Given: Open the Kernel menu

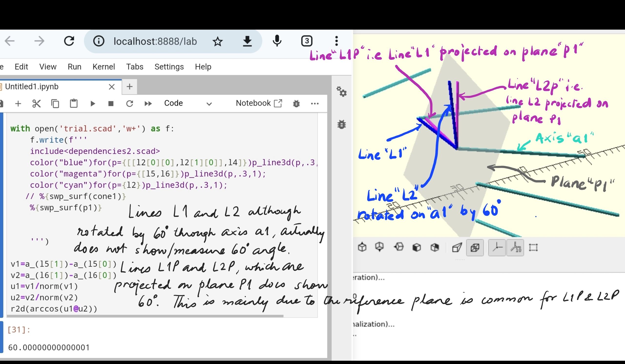Looking at the screenshot, I should tap(104, 67).
